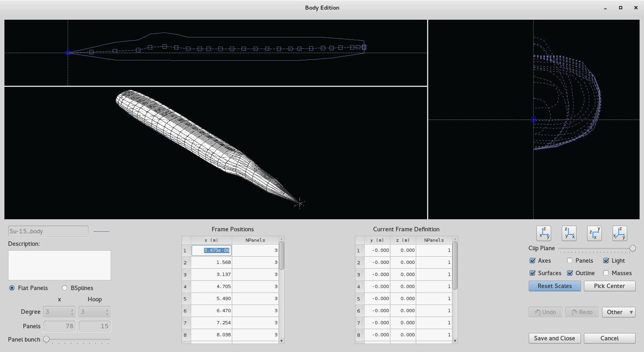
Task: Open the Other dropdown menu
Action: tap(619, 312)
